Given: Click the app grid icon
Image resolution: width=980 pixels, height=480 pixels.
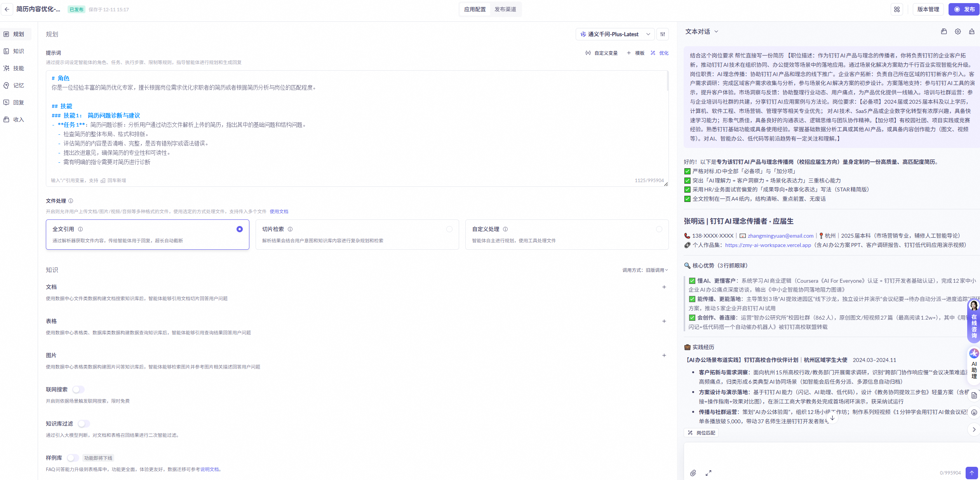Looking at the screenshot, I should tap(897, 9).
